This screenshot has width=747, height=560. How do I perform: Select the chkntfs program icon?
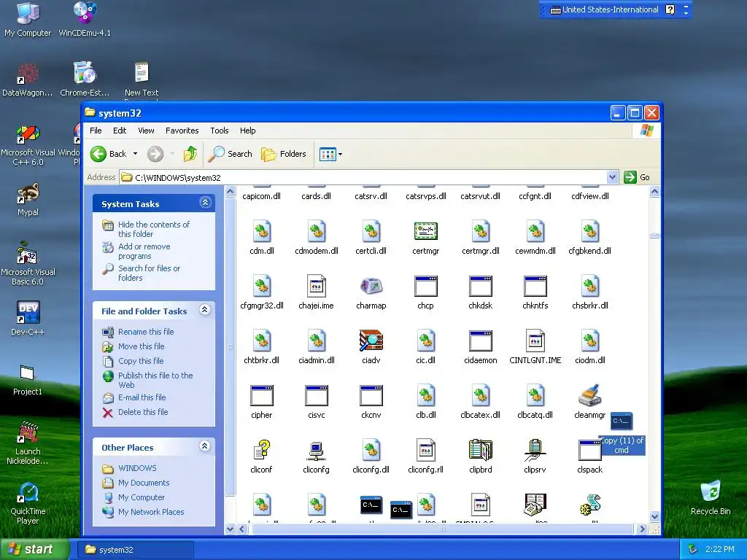point(535,287)
